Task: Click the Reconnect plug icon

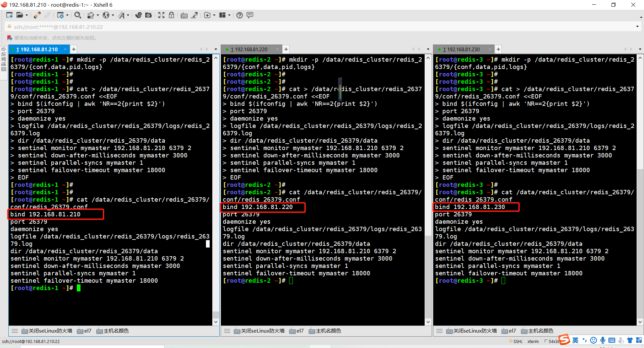Action: click(37, 15)
